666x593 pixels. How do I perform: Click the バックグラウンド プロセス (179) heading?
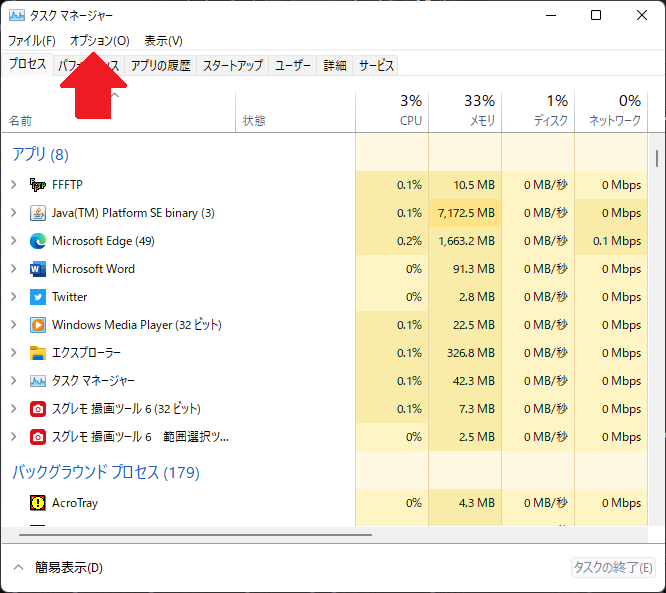[x=106, y=472]
